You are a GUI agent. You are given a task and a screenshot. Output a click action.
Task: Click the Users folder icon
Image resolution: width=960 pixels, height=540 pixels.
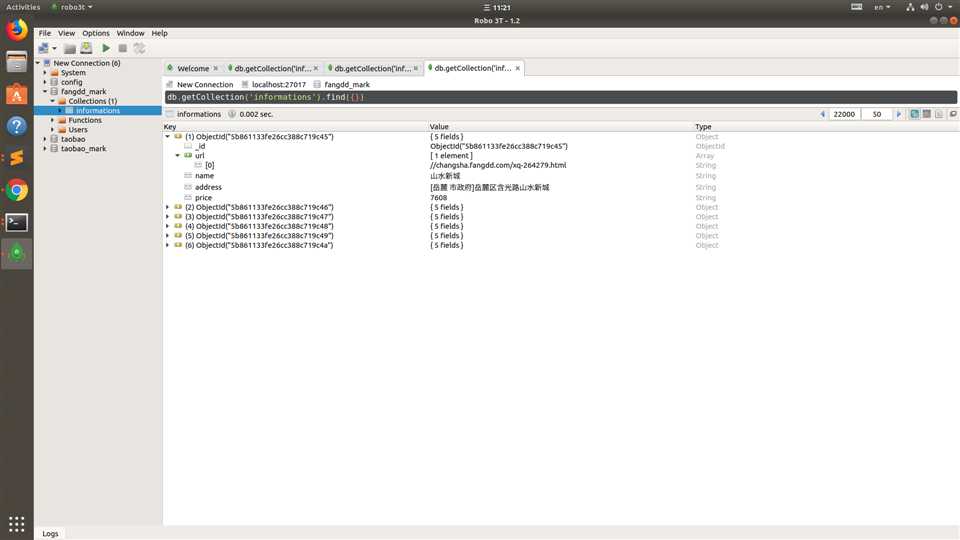tap(62, 129)
